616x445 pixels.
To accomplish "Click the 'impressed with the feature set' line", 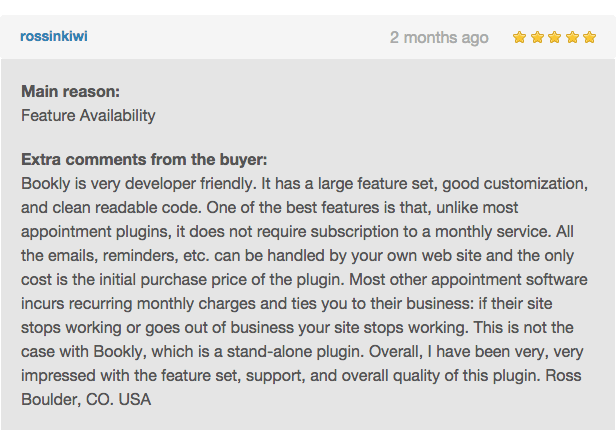I will coord(301,375).
